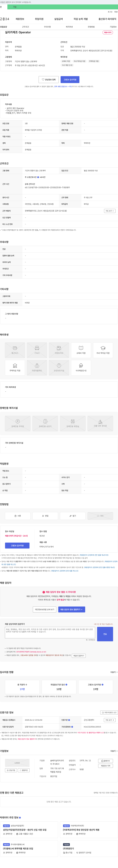Click the 직원대출제도 benefit icon

coord(37,368)
